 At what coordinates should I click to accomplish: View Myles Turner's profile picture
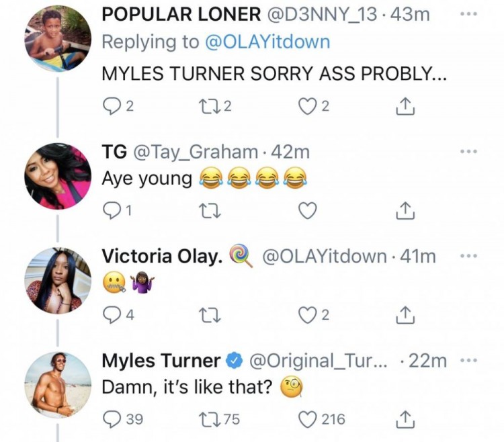pos(57,385)
